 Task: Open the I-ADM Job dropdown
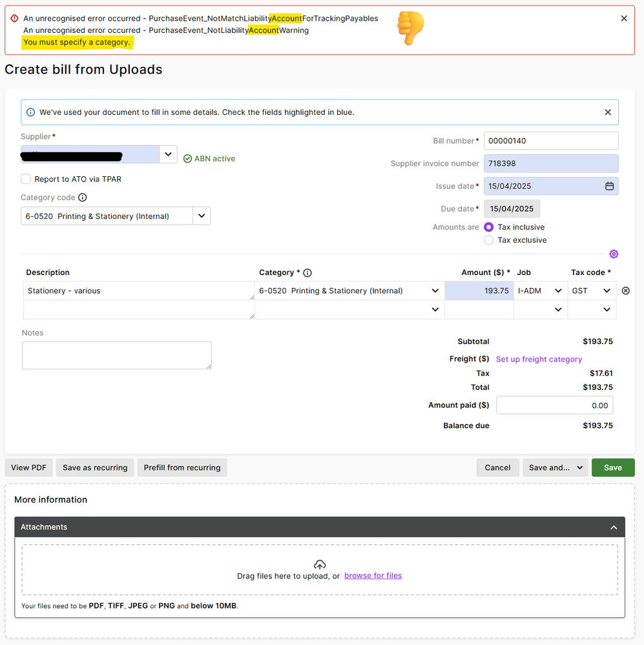(558, 291)
